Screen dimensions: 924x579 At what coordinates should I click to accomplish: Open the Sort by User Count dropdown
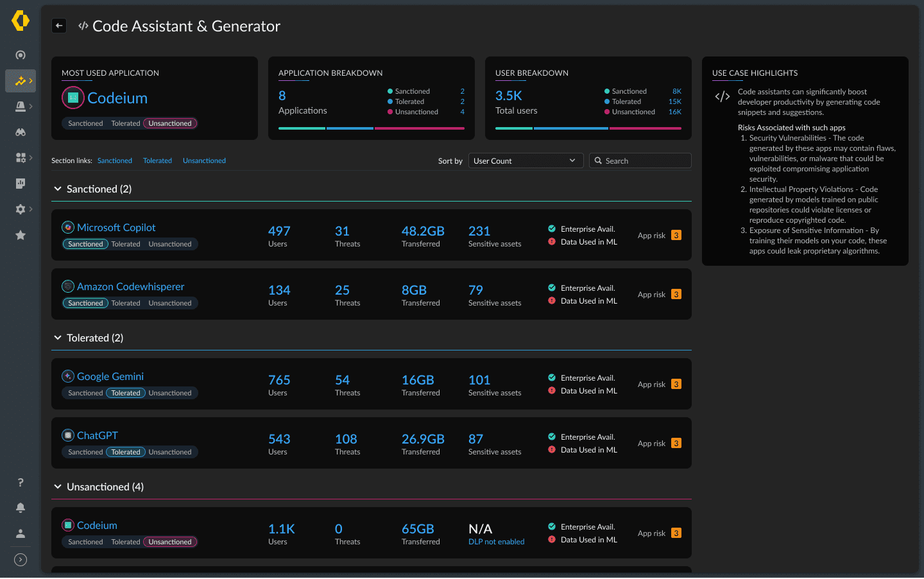526,160
